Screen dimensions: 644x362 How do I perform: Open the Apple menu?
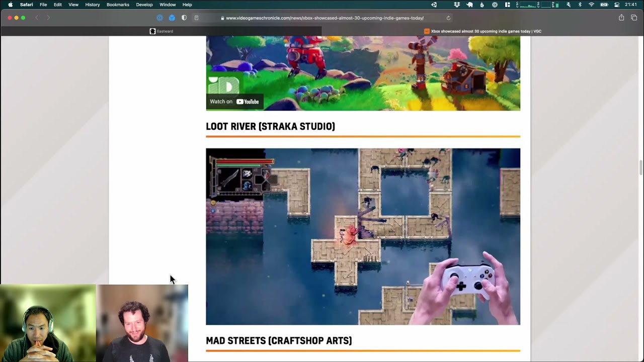10,5
